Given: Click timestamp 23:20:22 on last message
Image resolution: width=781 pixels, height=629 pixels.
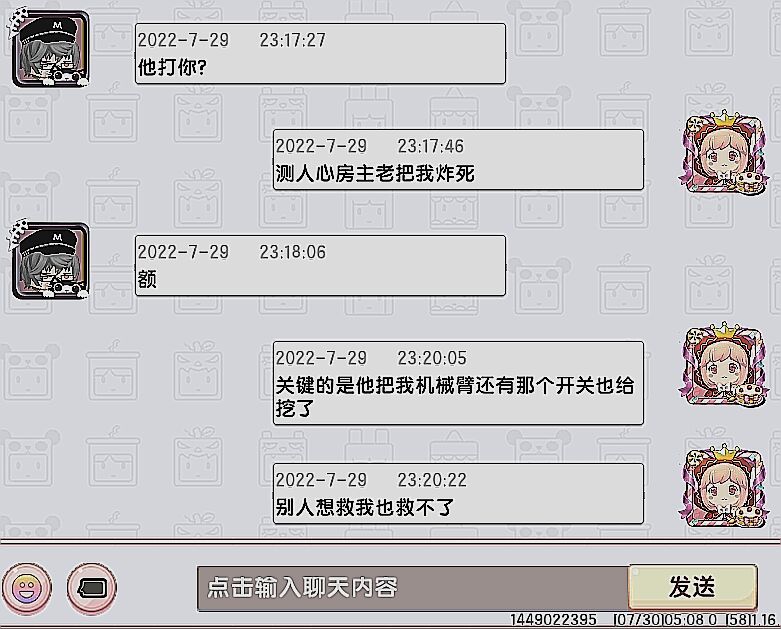Looking at the screenshot, I should click(431, 480).
